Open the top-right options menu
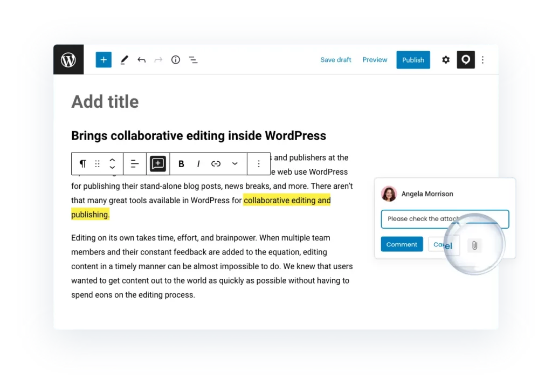The image size is (552, 392). tap(482, 60)
